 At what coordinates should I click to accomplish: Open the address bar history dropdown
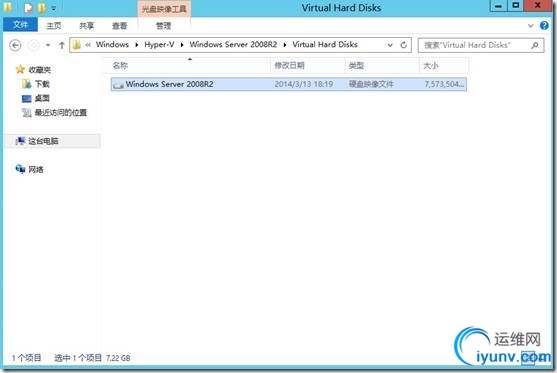(390, 45)
